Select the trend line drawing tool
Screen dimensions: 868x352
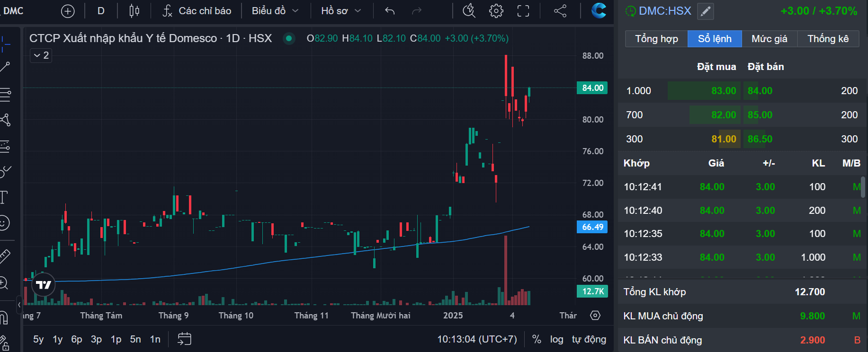point(5,67)
